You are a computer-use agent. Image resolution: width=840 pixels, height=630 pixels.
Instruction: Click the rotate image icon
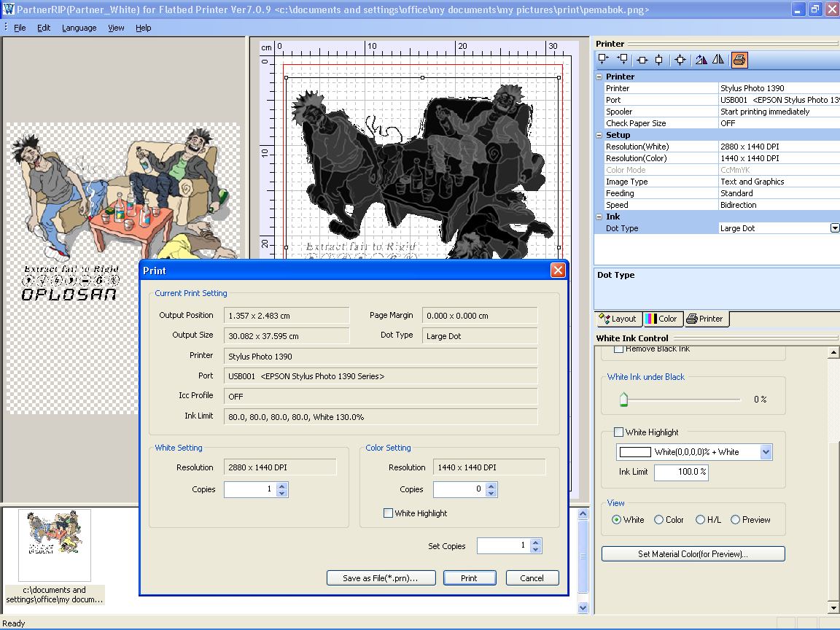(x=701, y=60)
